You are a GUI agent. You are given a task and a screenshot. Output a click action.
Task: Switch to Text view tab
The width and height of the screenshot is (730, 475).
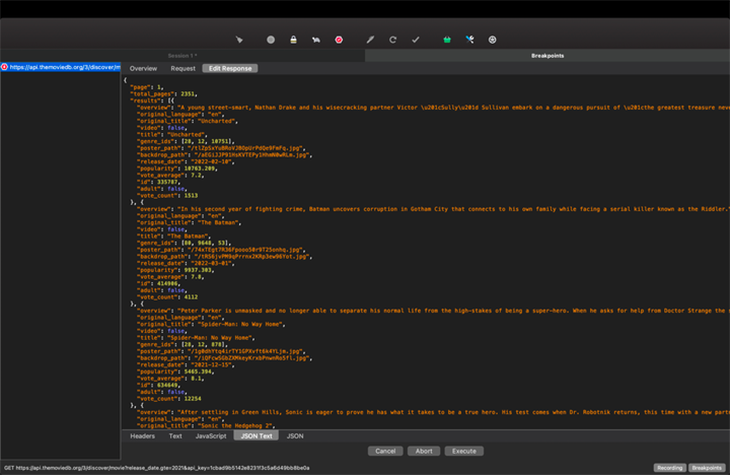176,436
